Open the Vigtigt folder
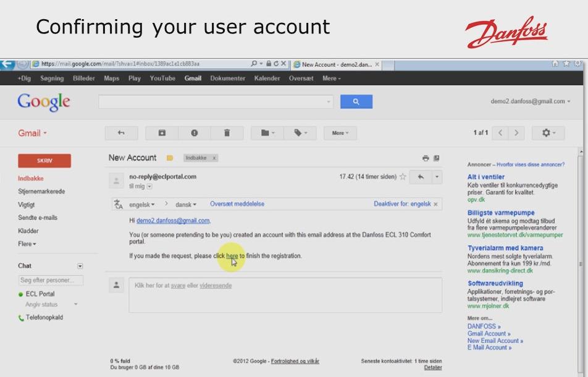The image size is (588, 377). pyautogui.click(x=26, y=205)
